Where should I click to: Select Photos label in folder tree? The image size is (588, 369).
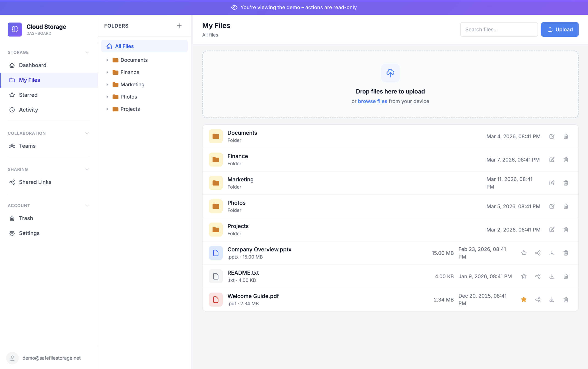tap(129, 97)
